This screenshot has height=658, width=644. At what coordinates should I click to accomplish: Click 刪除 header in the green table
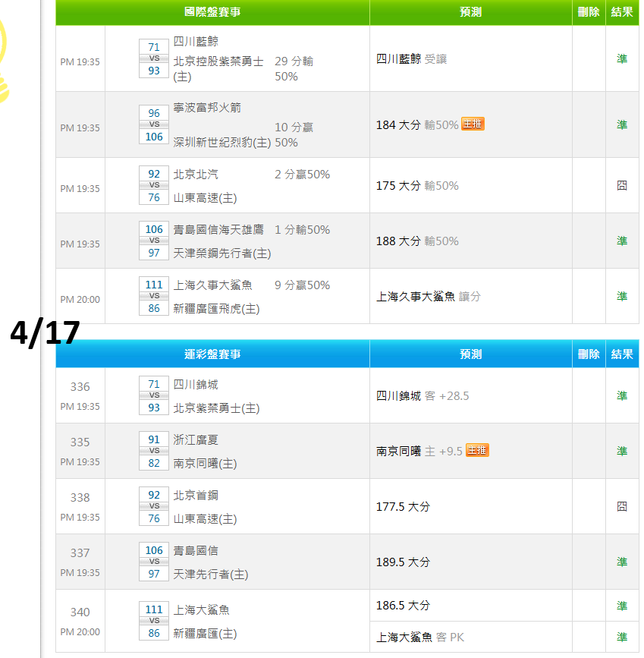point(589,11)
